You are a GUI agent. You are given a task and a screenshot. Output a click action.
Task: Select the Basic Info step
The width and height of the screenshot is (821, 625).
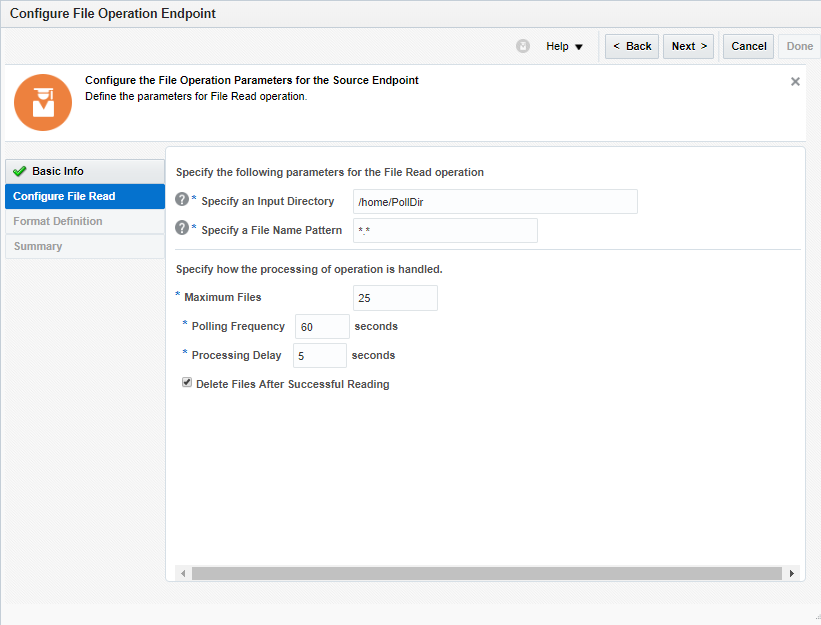[x=60, y=171]
